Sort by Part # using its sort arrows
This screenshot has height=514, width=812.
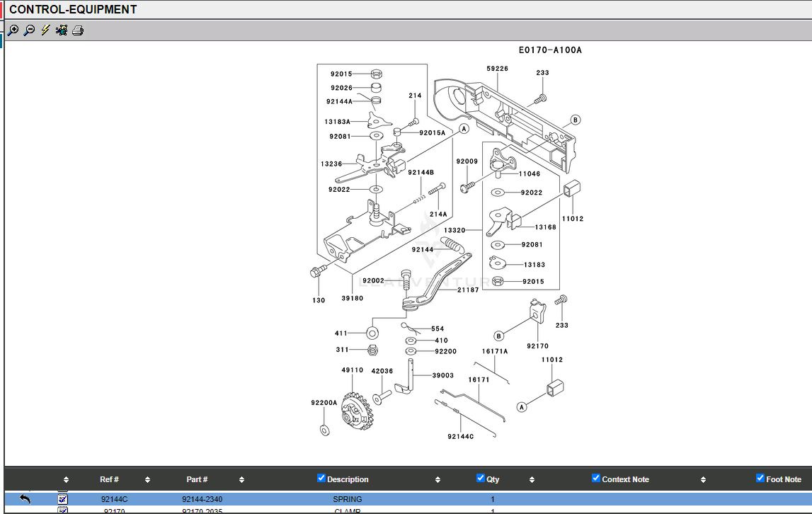(241, 479)
